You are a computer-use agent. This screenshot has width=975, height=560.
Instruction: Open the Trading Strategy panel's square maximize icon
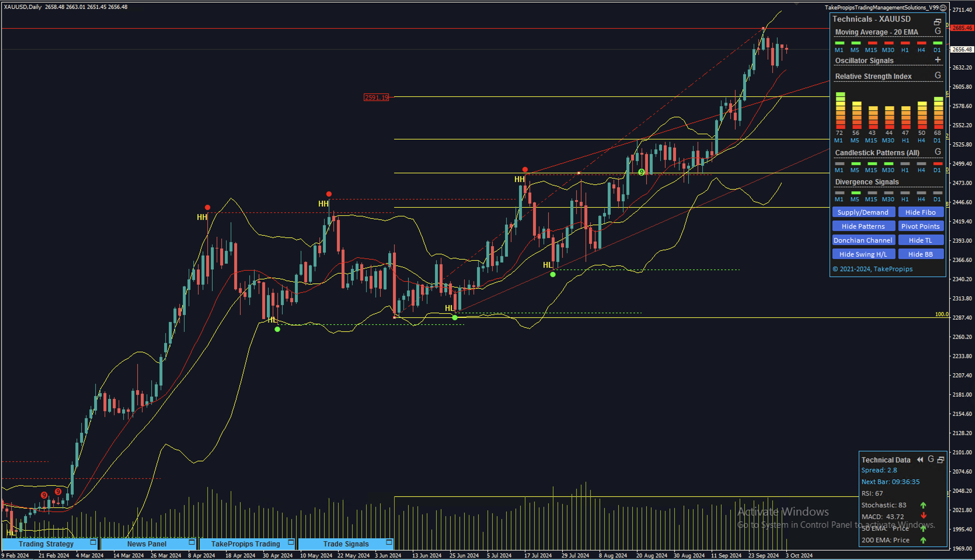93,542
